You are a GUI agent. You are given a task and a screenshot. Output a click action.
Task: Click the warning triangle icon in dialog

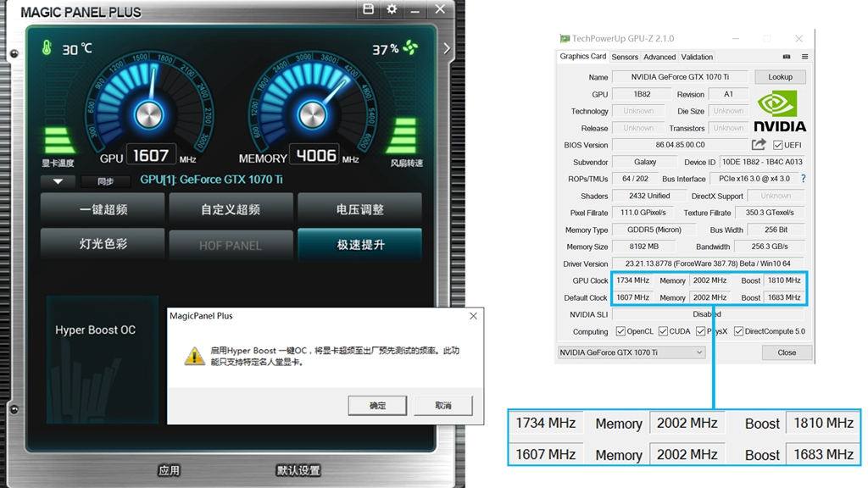[x=194, y=357]
